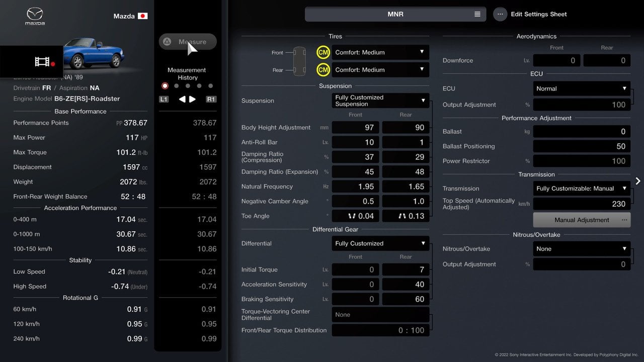Screen dimensions: 644x362
Task: Open the rear tire Comfort: Medium dropdown
Action: [x=381, y=70]
